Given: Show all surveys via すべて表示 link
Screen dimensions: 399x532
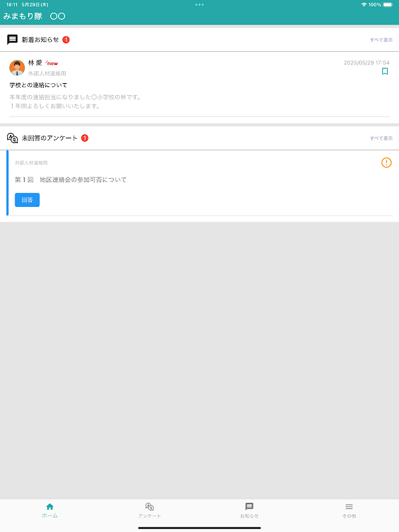Looking at the screenshot, I should point(381,138).
